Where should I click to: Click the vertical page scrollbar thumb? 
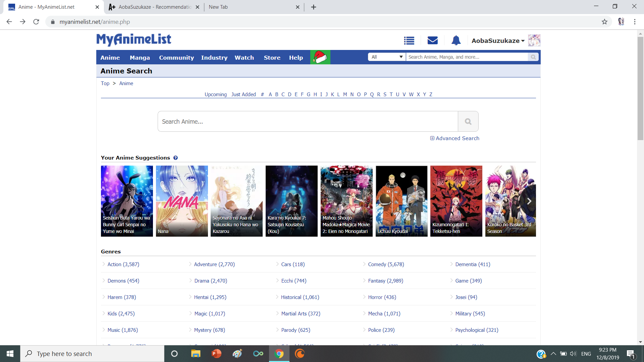640,89
